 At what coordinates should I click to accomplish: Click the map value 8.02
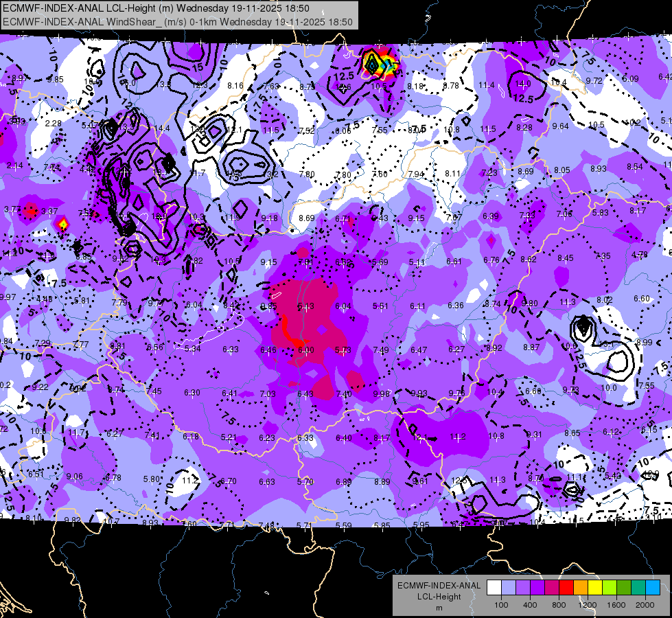pos(604,300)
